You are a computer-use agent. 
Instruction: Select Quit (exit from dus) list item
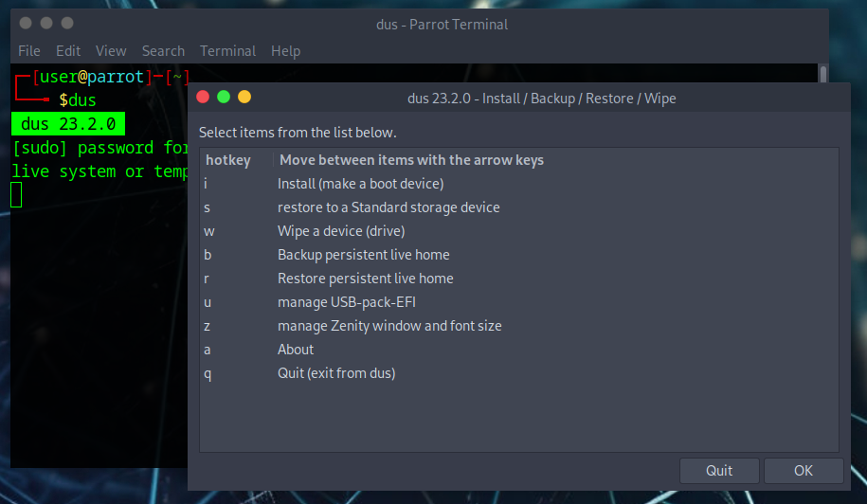[x=335, y=373]
